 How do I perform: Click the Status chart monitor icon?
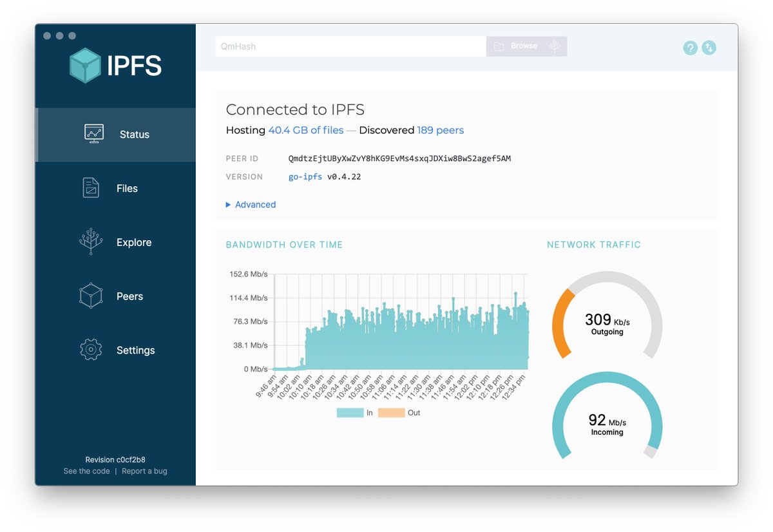(x=94, y=134)
